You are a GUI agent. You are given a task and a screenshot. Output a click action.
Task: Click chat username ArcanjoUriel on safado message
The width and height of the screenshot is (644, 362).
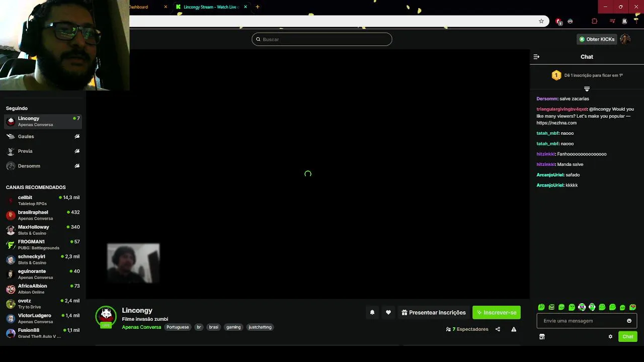[x=550, y=175]
